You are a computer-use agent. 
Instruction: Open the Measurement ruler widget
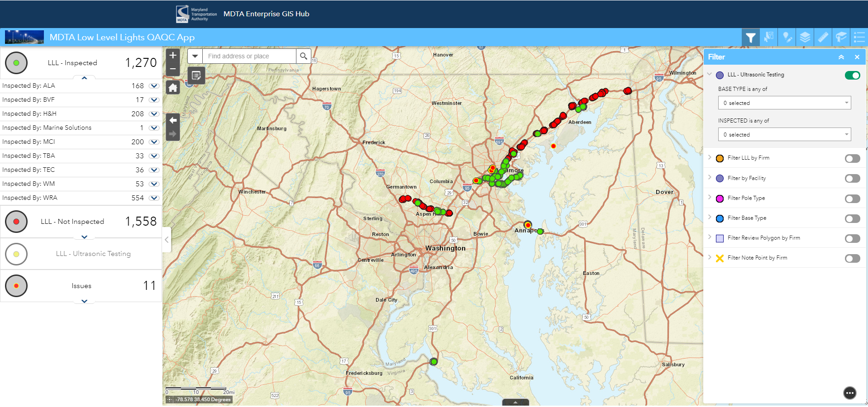823,38
